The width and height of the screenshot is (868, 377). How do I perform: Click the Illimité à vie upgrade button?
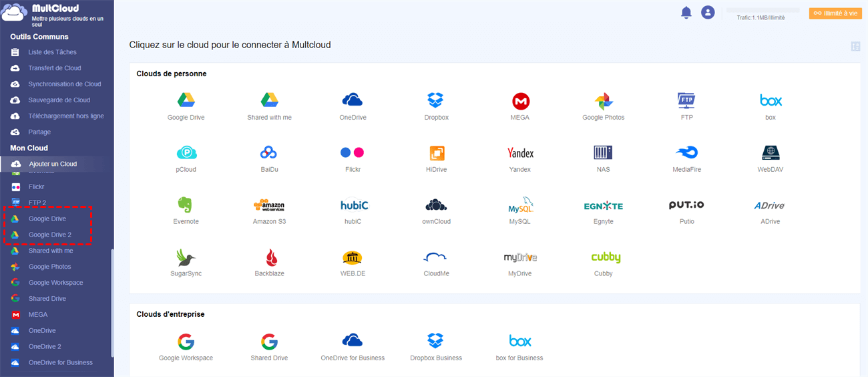tap(835, 13)
